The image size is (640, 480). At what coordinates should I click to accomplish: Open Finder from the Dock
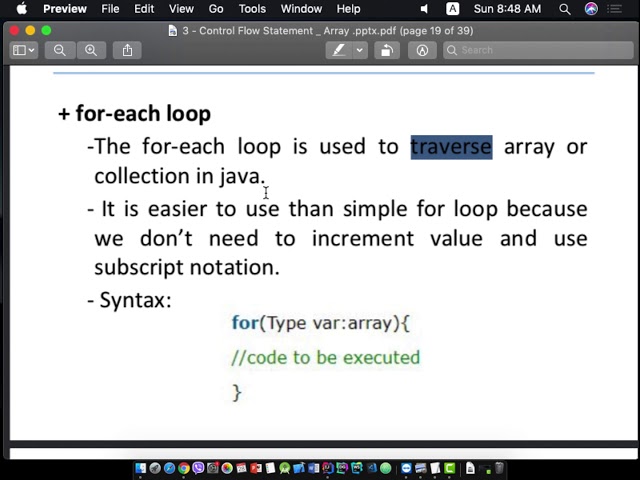140,468
